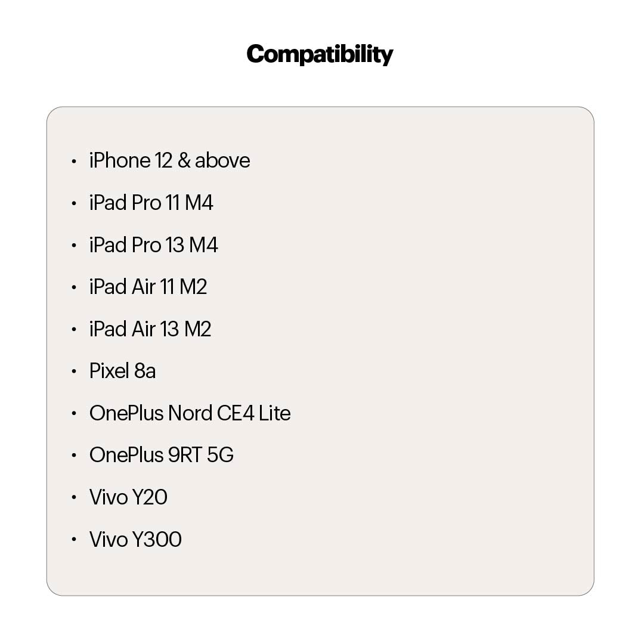Viewport: 644px width, 644px height.
Task: Click the bullet before iPad Air 11 M2
Action: [74, 287]
